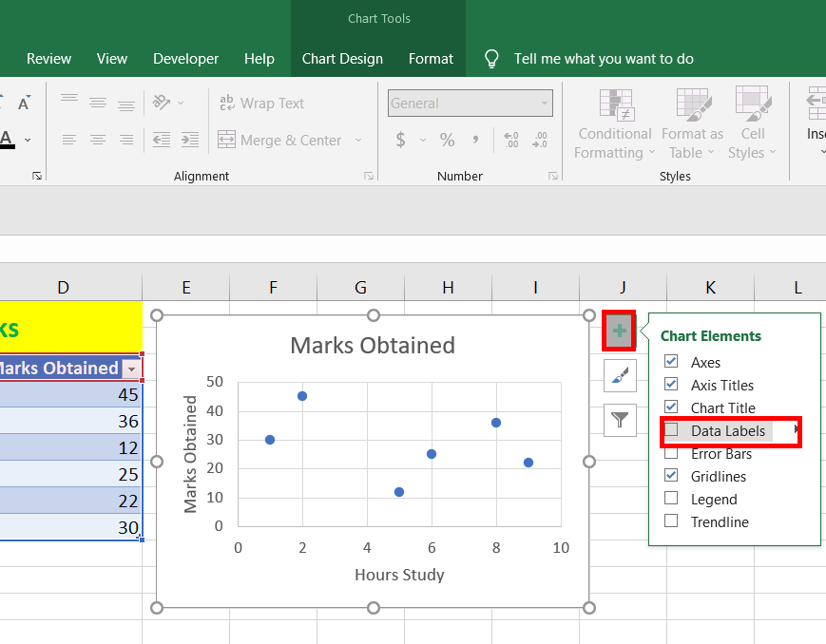Screen dimensions: 826x644
Task: Click the Tell me what you want to do box
Action: click(604, 59)
